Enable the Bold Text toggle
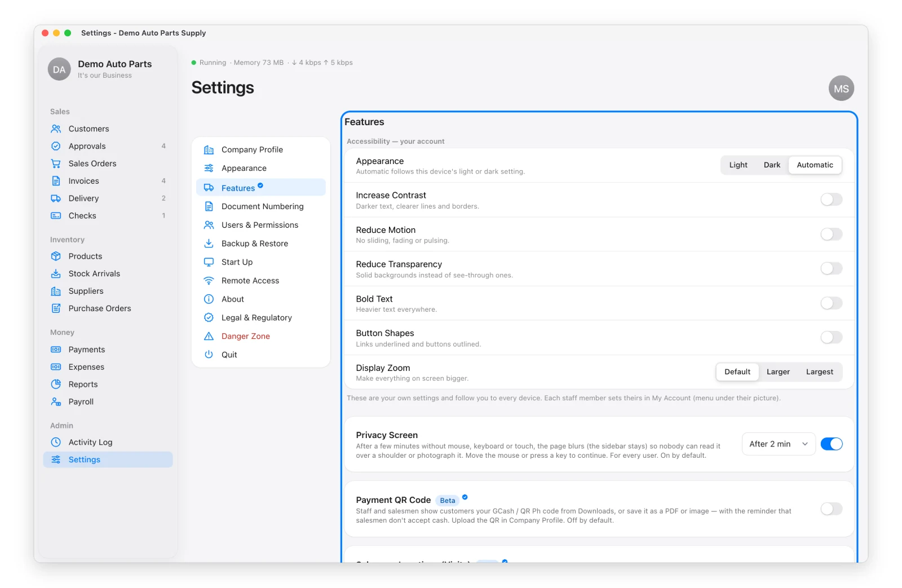 832,303
